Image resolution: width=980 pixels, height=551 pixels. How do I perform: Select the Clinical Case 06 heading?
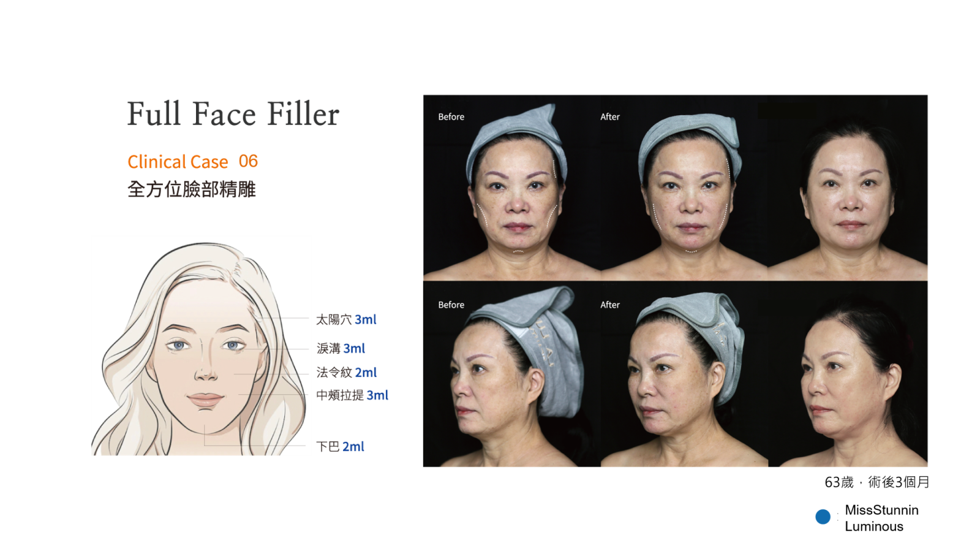[192, 161]
